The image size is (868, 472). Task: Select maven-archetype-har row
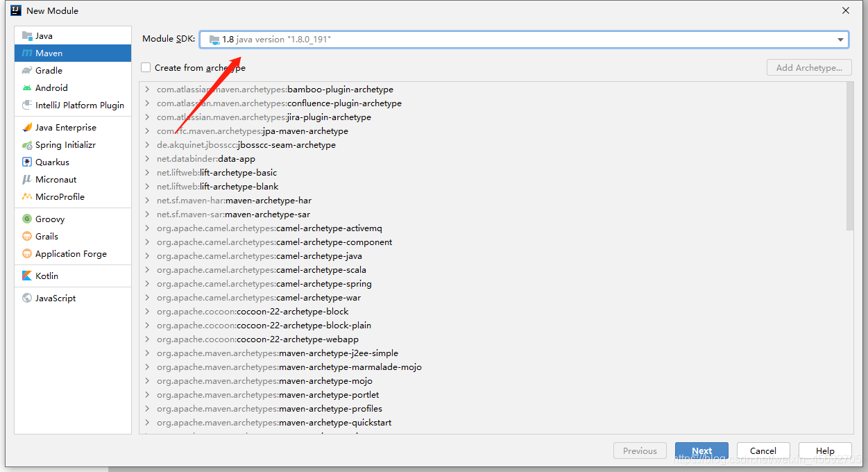pos(496,201)
